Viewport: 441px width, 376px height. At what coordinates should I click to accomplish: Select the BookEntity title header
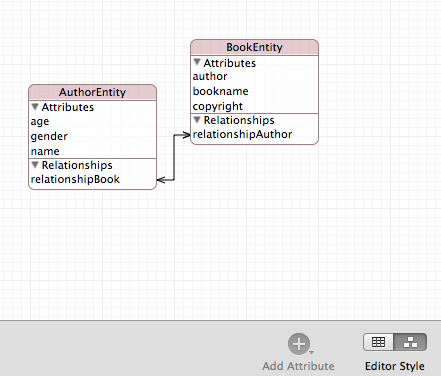(x=254, y=47)
